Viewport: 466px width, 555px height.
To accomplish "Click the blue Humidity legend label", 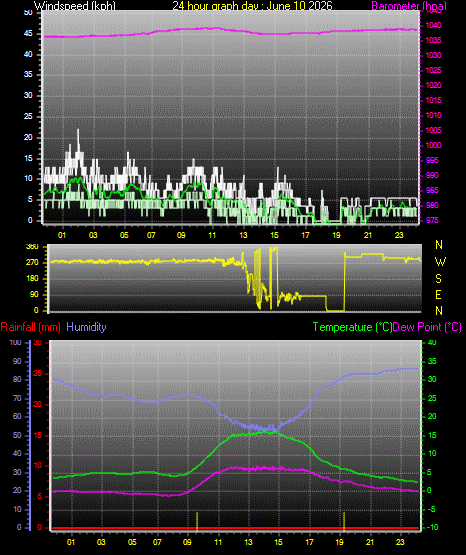I will pos(86,327).
